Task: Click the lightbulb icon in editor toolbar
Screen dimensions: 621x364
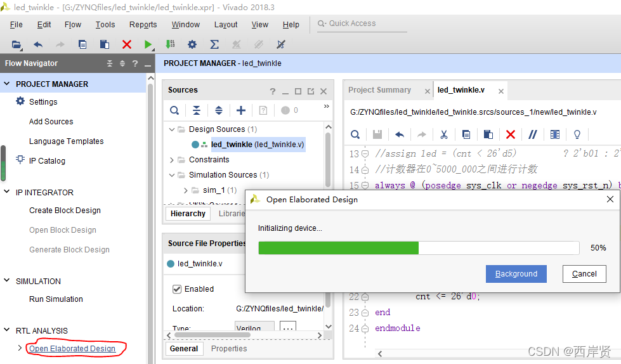Action: click(x=577, y=134)
